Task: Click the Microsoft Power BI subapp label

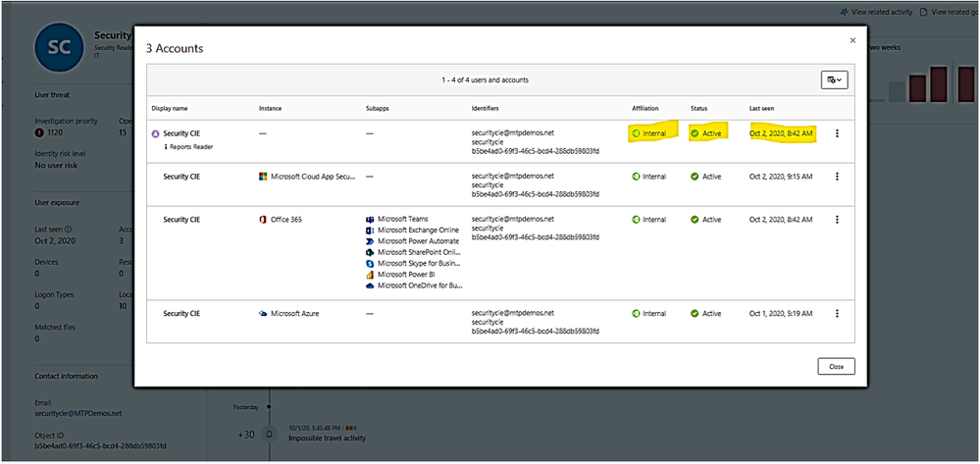Action: tap(406, 275)
